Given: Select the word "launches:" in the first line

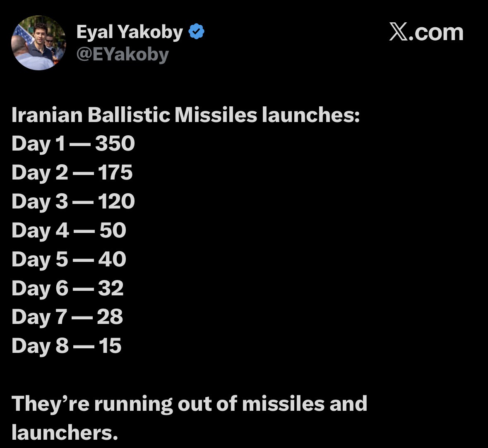Looking at the screenshot, I should tap(310, 115).
